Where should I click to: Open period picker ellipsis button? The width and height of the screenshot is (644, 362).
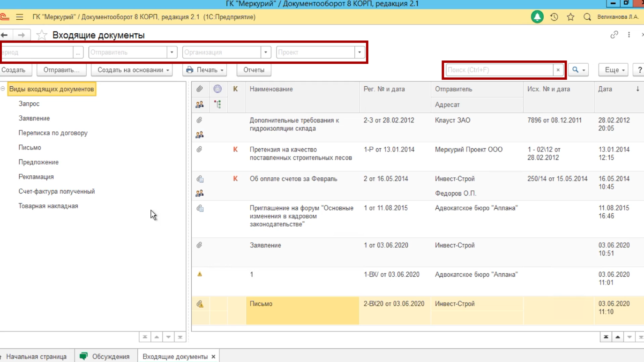78,52
